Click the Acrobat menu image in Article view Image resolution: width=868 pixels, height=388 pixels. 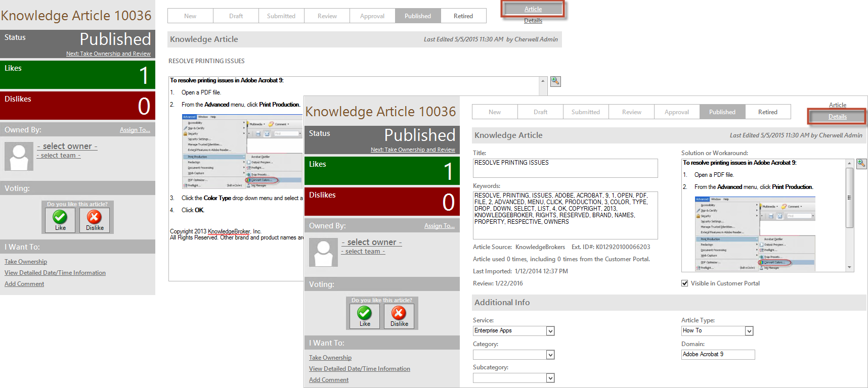[242, 152]
